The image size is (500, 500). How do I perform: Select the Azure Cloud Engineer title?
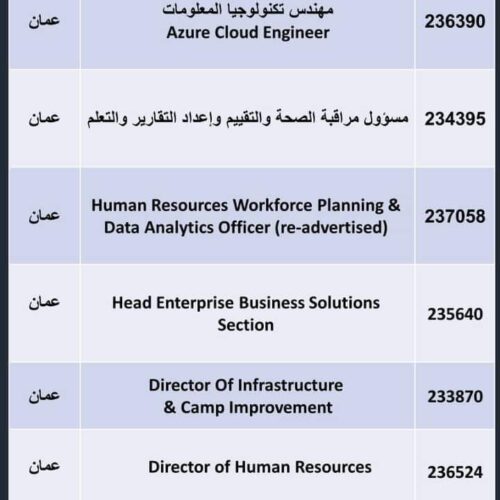248,33
